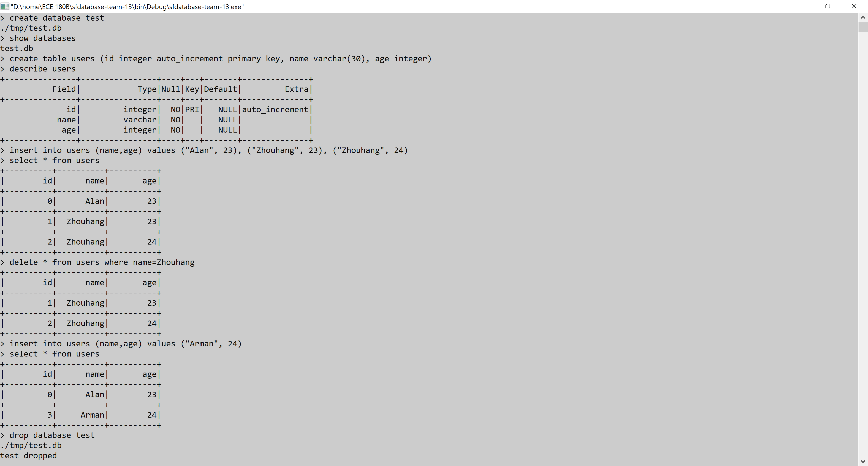Click the 'Null' column header
Viewport: 868px width, 466px height.
pos(171,89)
